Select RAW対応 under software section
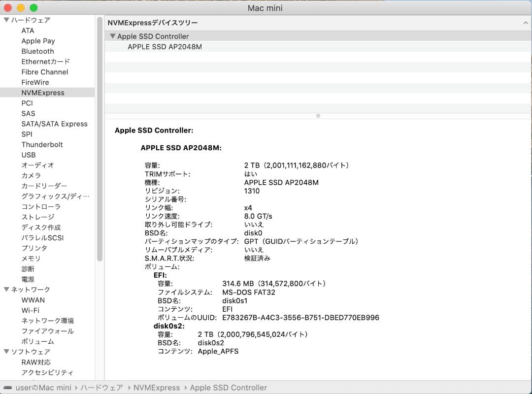 (36, 362)
